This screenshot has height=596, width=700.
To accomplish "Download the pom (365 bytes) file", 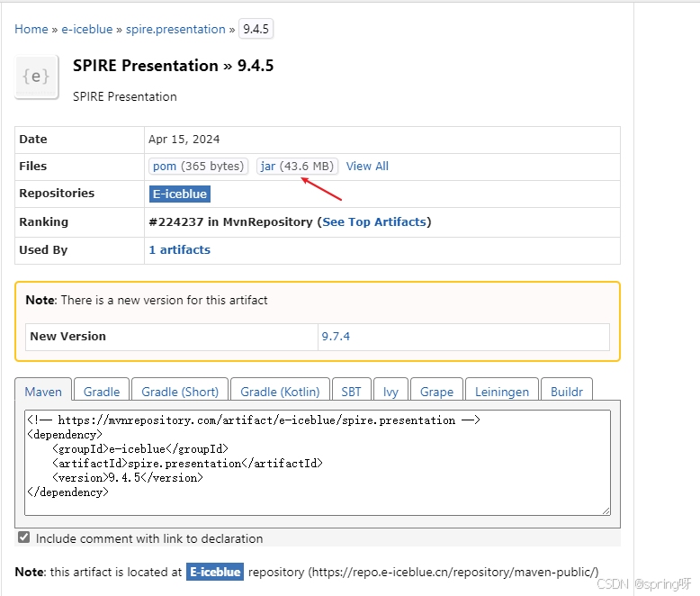I will (x=198, y=167).
